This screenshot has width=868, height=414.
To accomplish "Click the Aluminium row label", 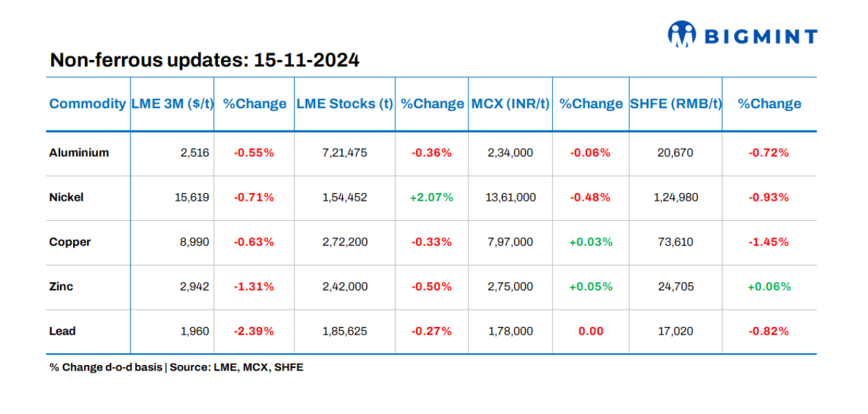I will (x=79, y=152).
